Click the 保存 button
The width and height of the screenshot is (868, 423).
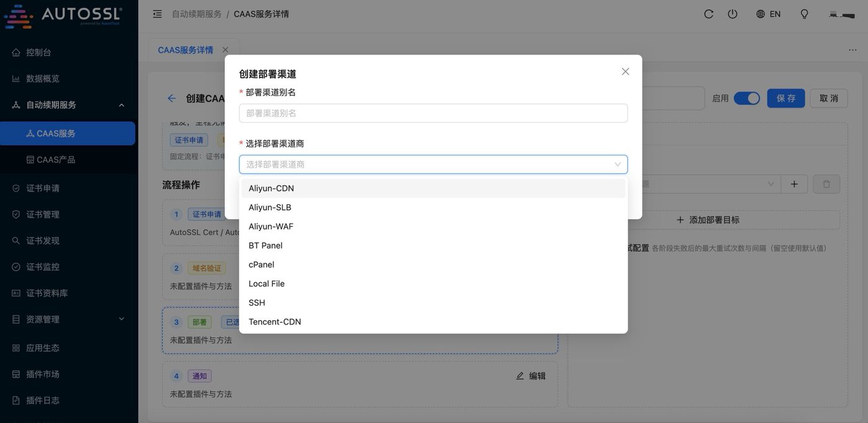786,98
